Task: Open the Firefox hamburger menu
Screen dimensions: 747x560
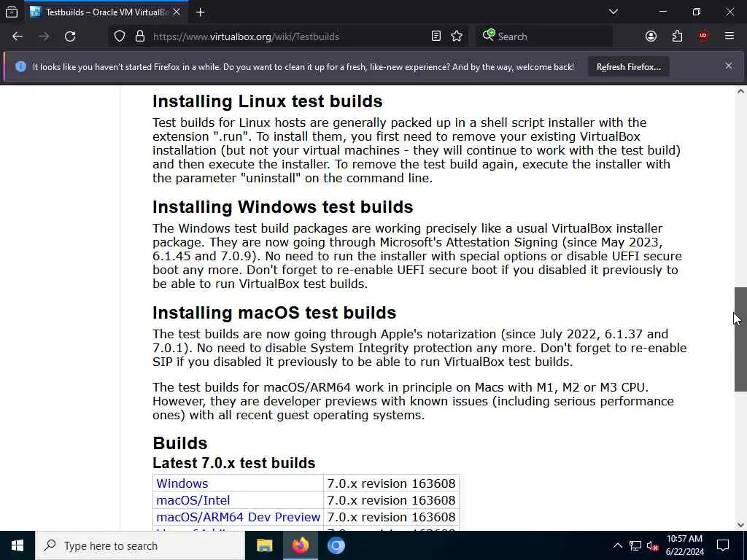Action: click(729, 36)
